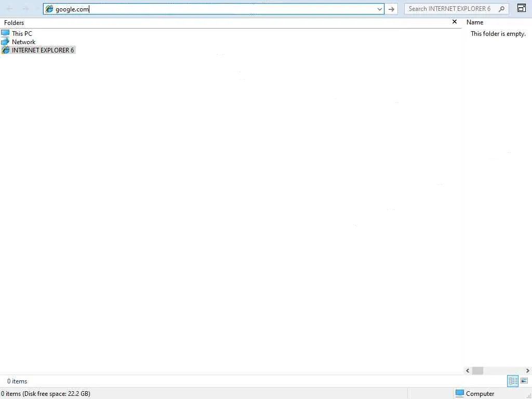
Task: Click the Folders pane title
Action: click(14, 23)
